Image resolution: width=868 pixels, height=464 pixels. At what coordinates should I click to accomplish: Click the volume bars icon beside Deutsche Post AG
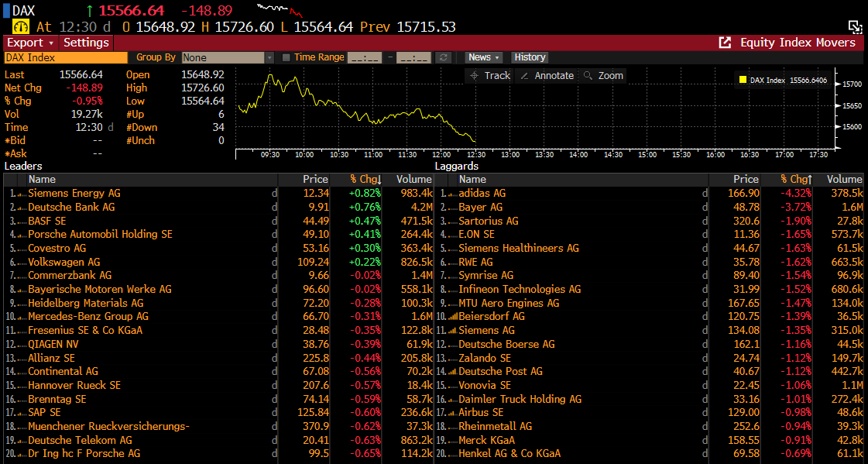[x=452, y=372]
